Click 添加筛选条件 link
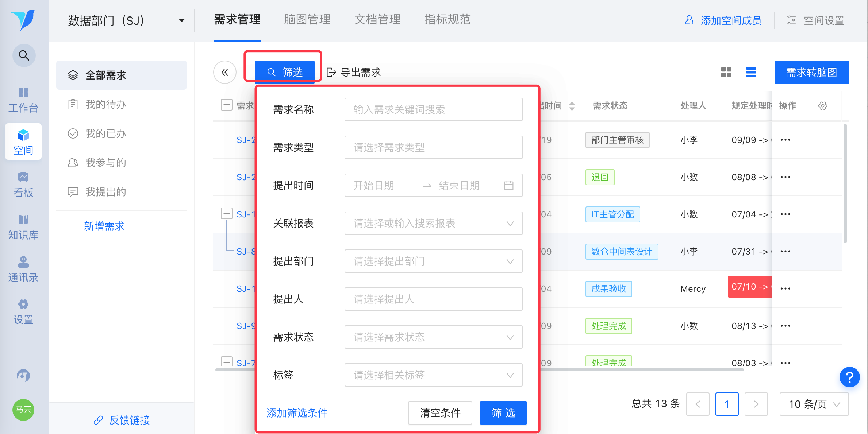 297,413
